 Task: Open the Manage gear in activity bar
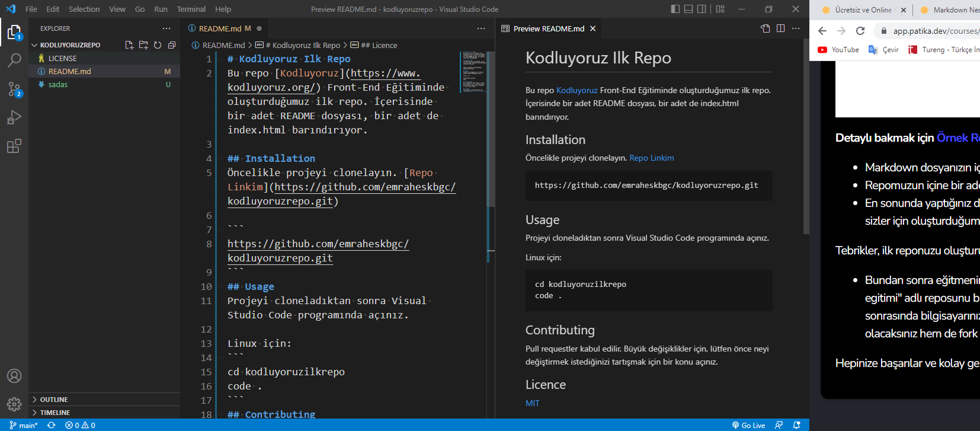point(14,404)
